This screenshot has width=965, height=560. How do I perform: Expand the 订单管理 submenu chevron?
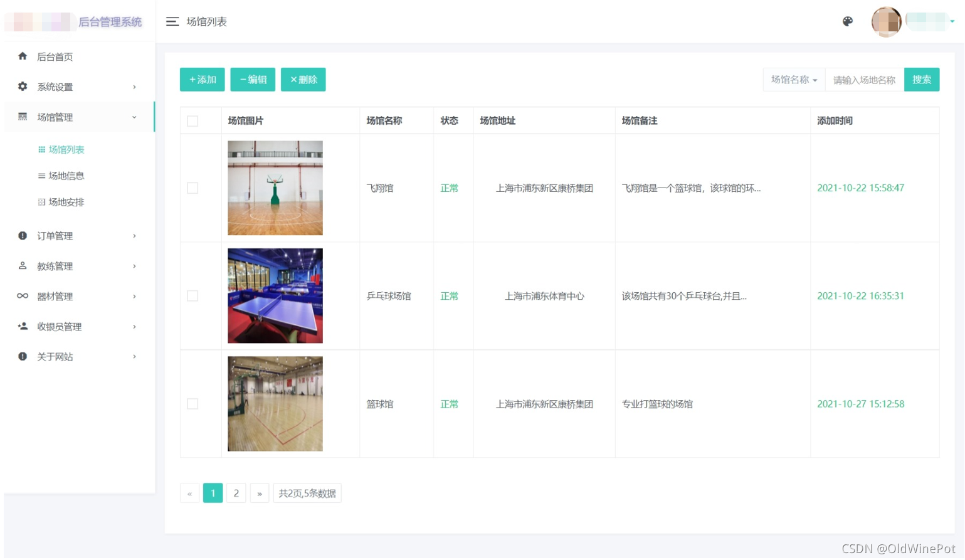point(134,236)
